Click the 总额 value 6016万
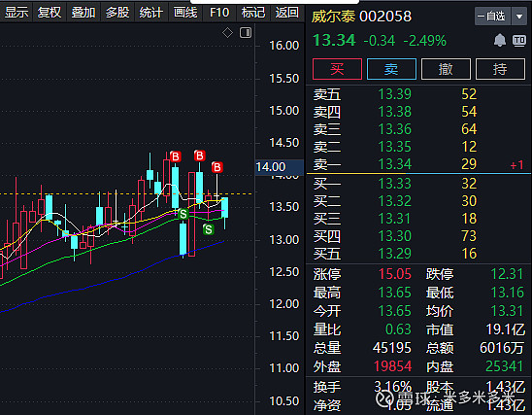 pos(502,348)
